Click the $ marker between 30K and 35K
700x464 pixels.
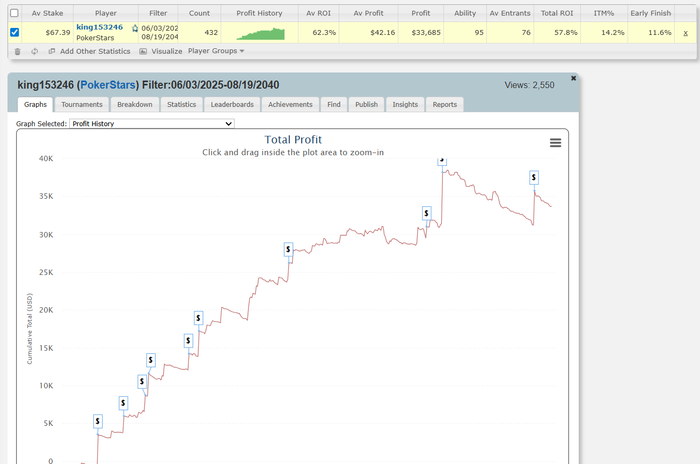427,213
